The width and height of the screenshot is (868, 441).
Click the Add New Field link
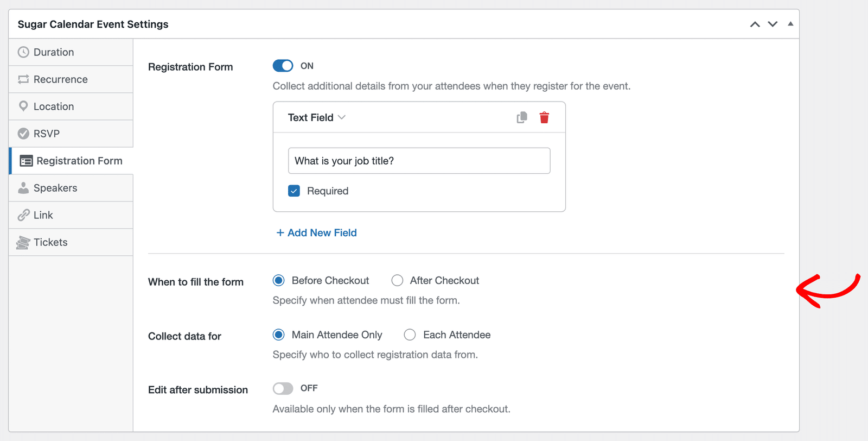click(317, 232)
